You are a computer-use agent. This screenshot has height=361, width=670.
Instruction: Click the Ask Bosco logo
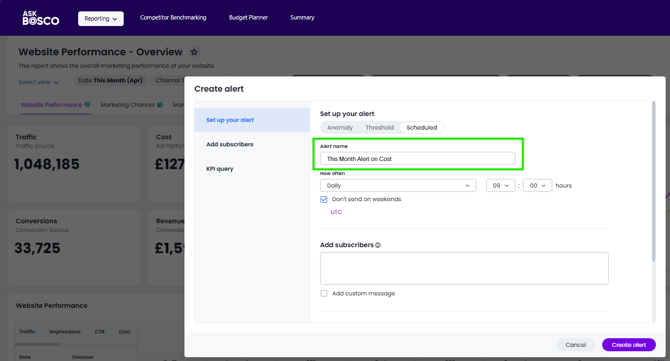pyautogui.click(x=41, y=18)
